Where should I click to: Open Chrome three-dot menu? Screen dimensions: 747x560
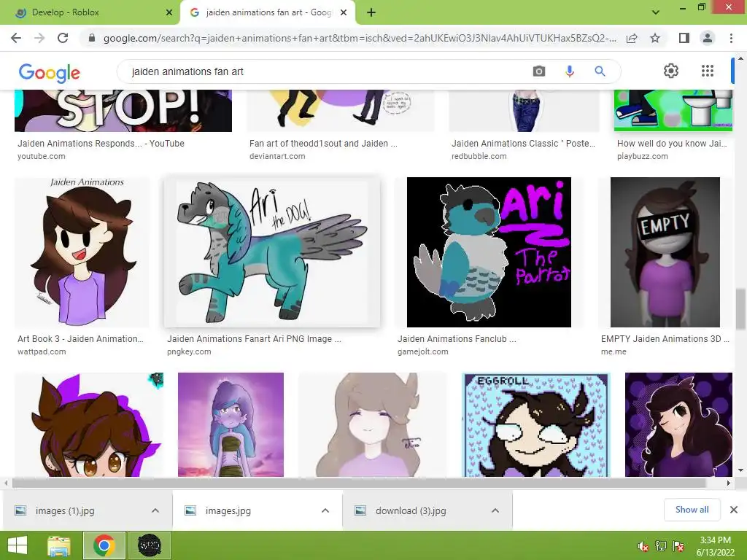coord(731,38)
